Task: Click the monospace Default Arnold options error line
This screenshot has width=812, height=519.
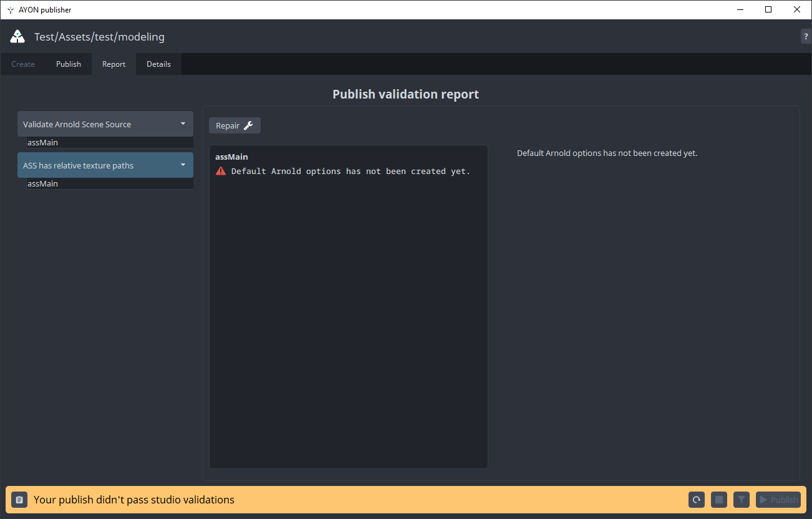Action: (x=350, y=171)
